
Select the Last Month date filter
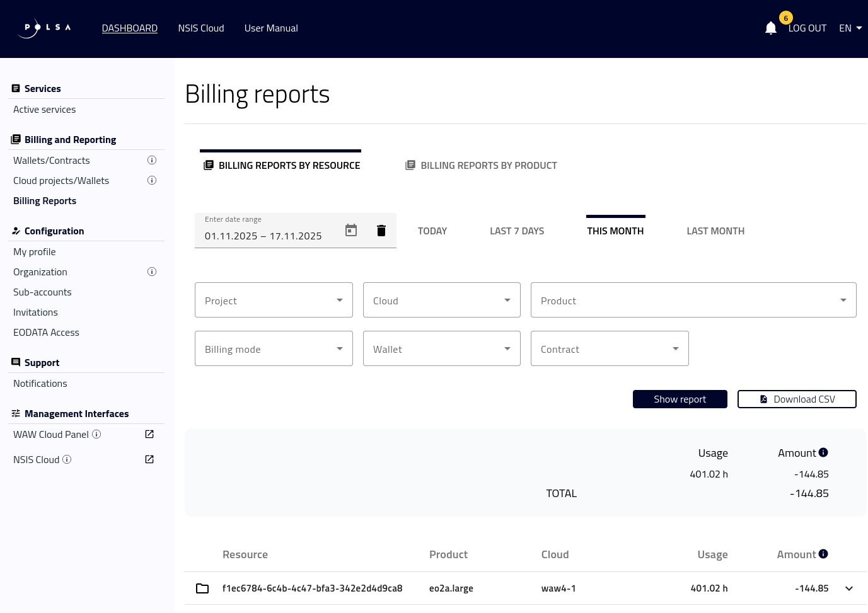click(x=715, y=231)
